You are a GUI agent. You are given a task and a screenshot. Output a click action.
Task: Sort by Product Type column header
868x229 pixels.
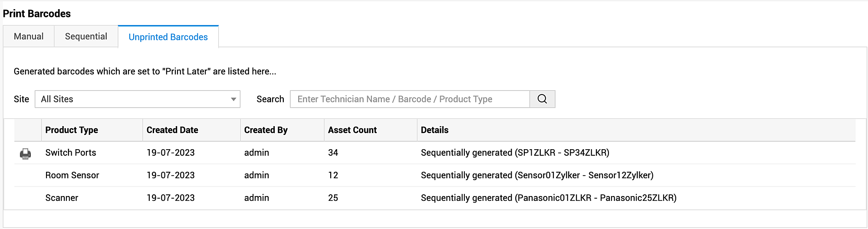point(72,130)
